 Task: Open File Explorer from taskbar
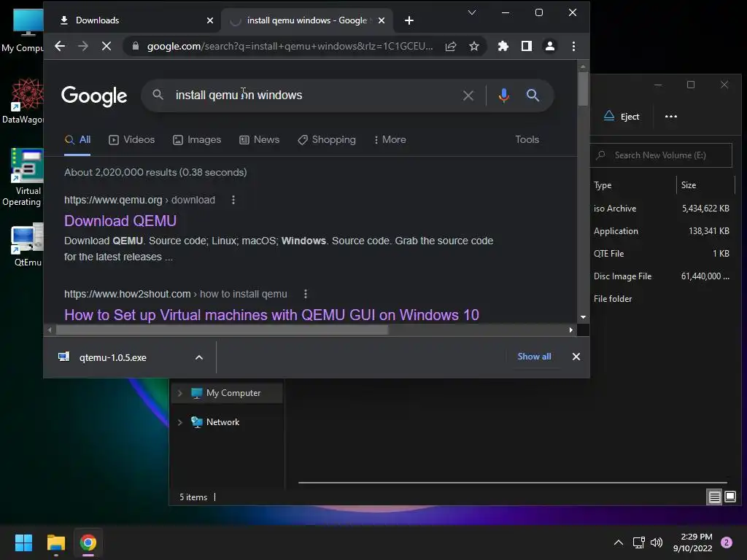pyautogui.click(x=55, y=542)
